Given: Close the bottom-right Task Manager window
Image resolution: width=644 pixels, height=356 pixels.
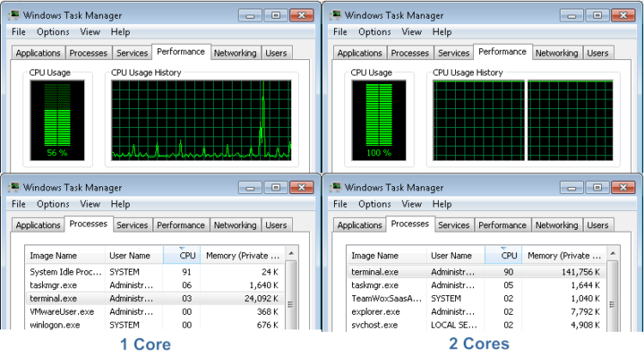Looking at the screenshot, I should click(623, 188).
